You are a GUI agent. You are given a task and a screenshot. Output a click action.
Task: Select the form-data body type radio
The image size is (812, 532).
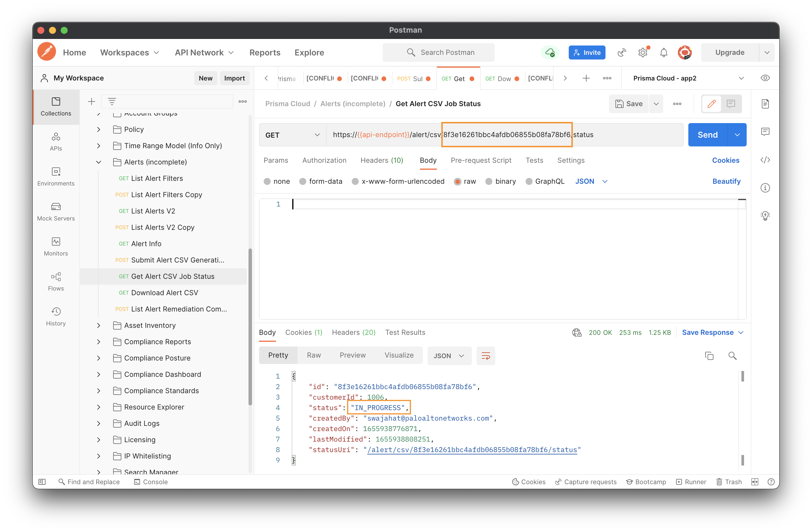coord(303,181)
